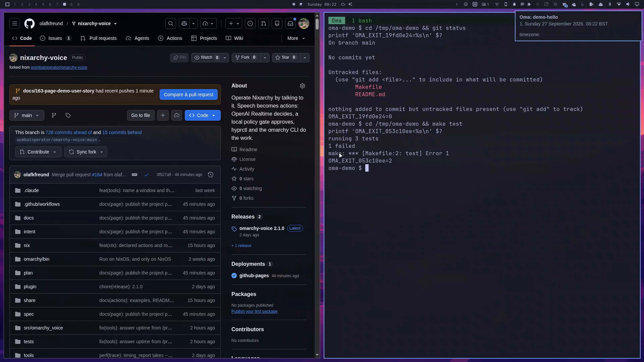Toggle Watch on nixarchy-voice
The width and height of the screenshot is (644, 362).
point(206,58)
